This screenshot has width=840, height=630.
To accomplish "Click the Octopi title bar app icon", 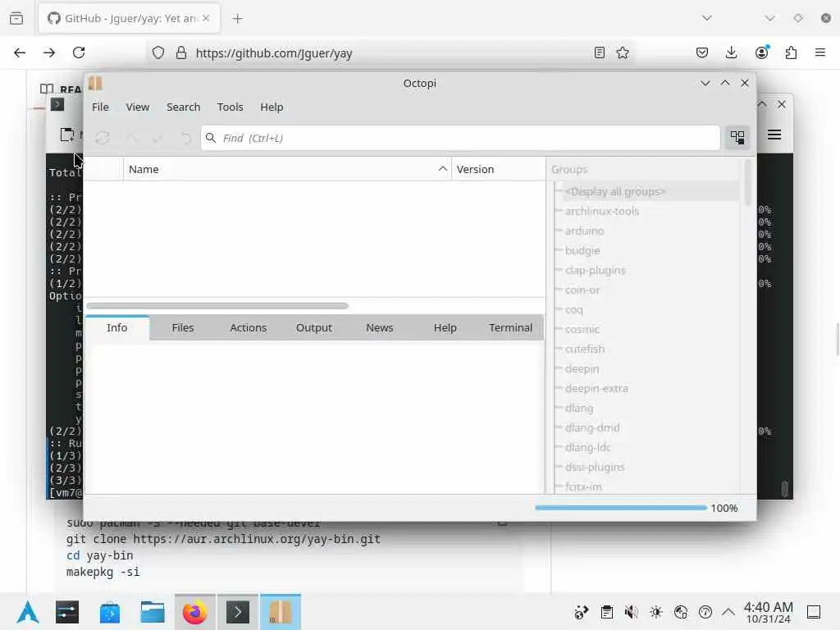I will click(95, 83).
